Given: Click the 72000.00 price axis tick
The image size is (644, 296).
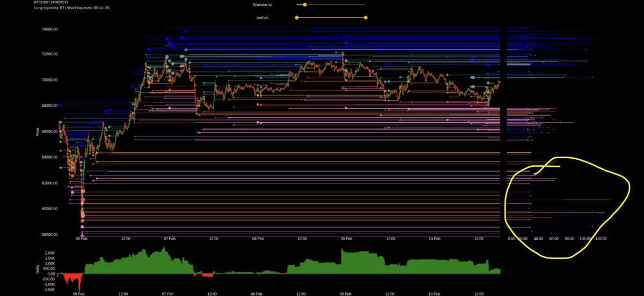Looking at the screenshot, I should click(x=50, y=54).
